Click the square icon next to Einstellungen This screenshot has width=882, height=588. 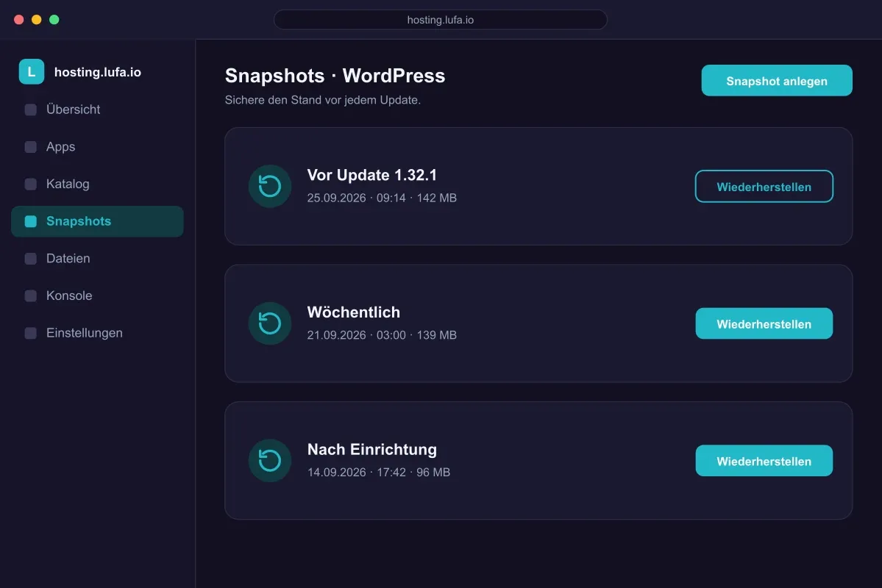31,333
